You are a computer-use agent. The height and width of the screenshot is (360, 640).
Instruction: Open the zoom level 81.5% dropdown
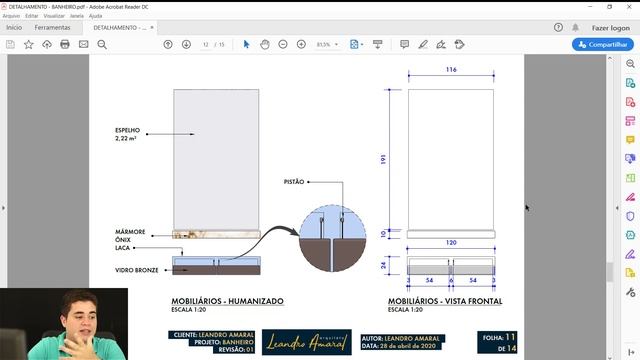[x=328, y=44]
